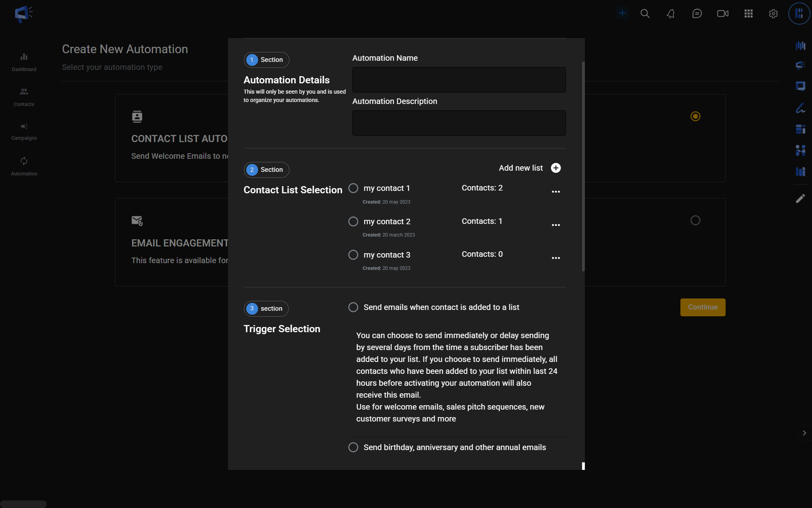Open the apps grid icon
Viewport: 812px width, 508px height.
(x=748, y=13)
